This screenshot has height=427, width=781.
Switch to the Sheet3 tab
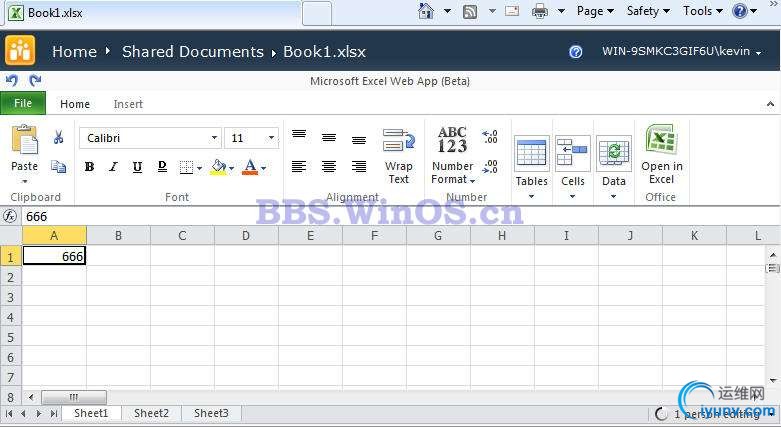211,413
